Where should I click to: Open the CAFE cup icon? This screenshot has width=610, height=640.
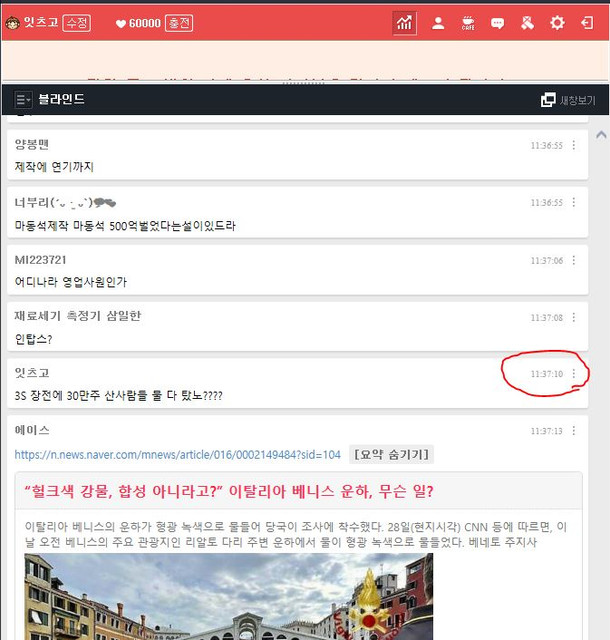(x=468, y=23)
